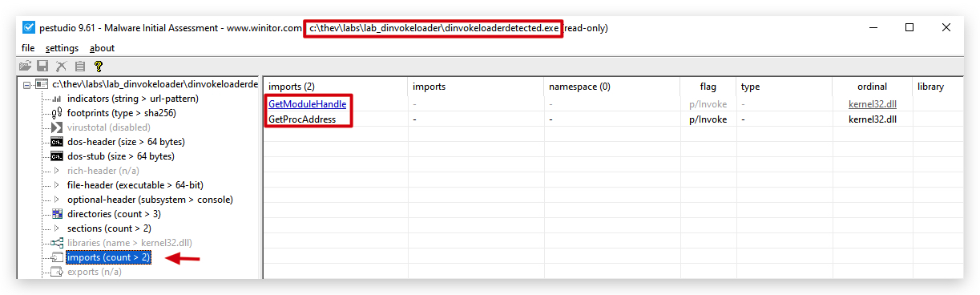Expand the sections node arrow
Screen dimensions: 980x295
57,228
